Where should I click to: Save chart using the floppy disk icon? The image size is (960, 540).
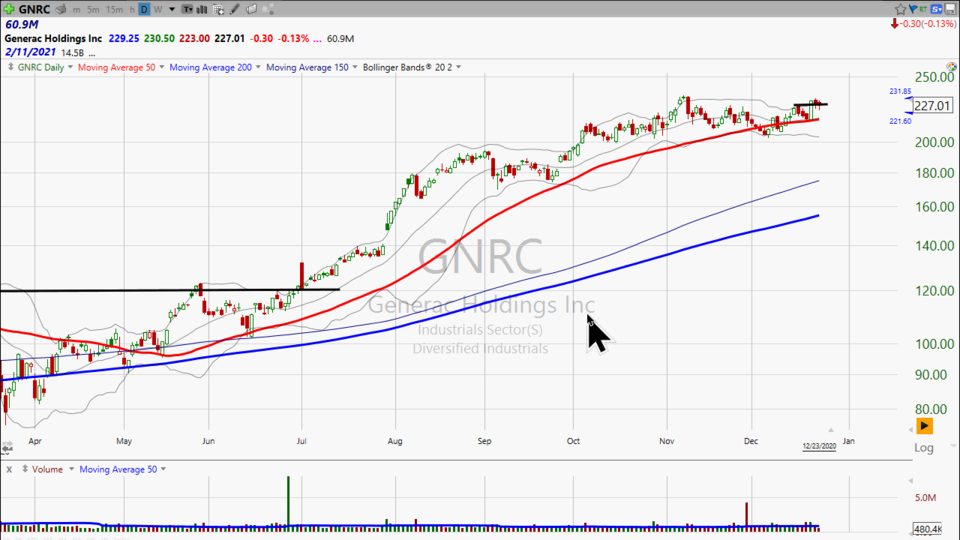951,9
